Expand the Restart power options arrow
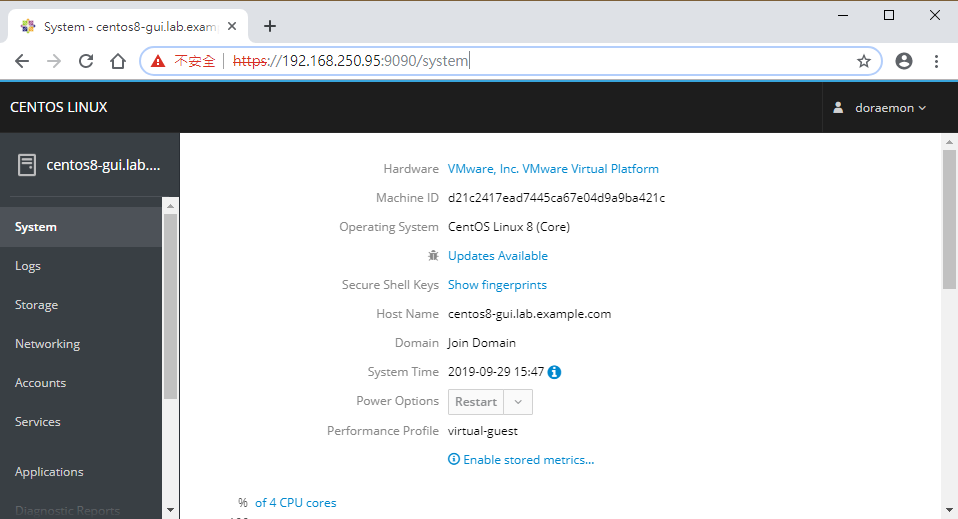This screenshot has height=519, width=958. (x=518, y=402)
